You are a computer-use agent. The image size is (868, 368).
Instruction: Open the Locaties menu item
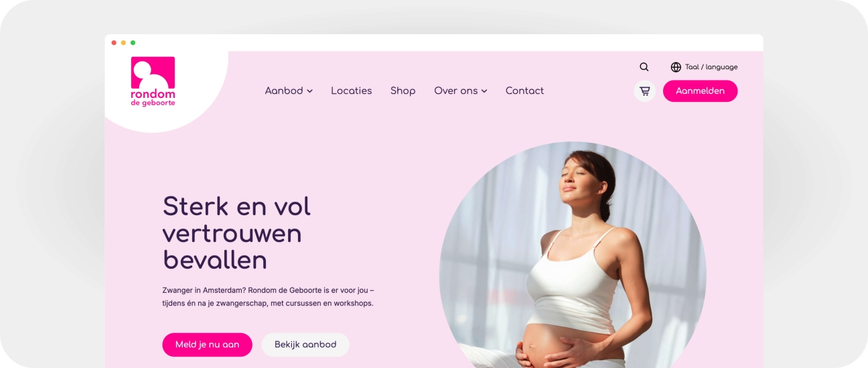point(351,90)
